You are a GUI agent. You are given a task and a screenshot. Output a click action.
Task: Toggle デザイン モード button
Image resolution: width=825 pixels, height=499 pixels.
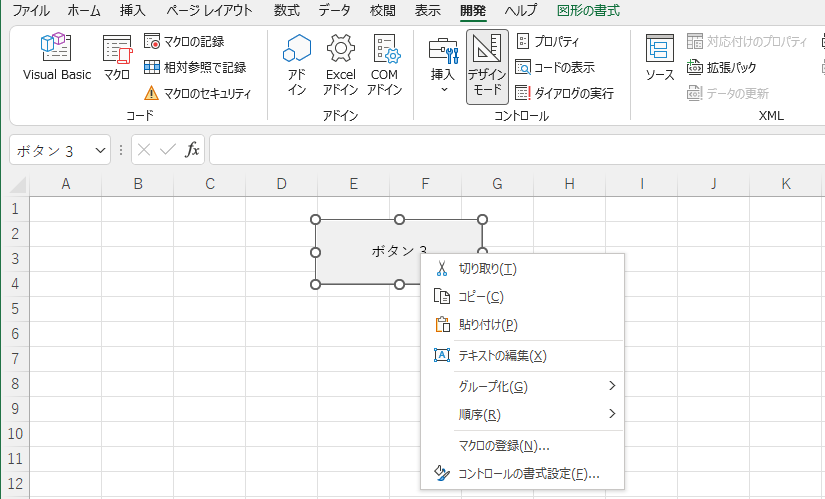pyautogui.click(x=487, y=66)
